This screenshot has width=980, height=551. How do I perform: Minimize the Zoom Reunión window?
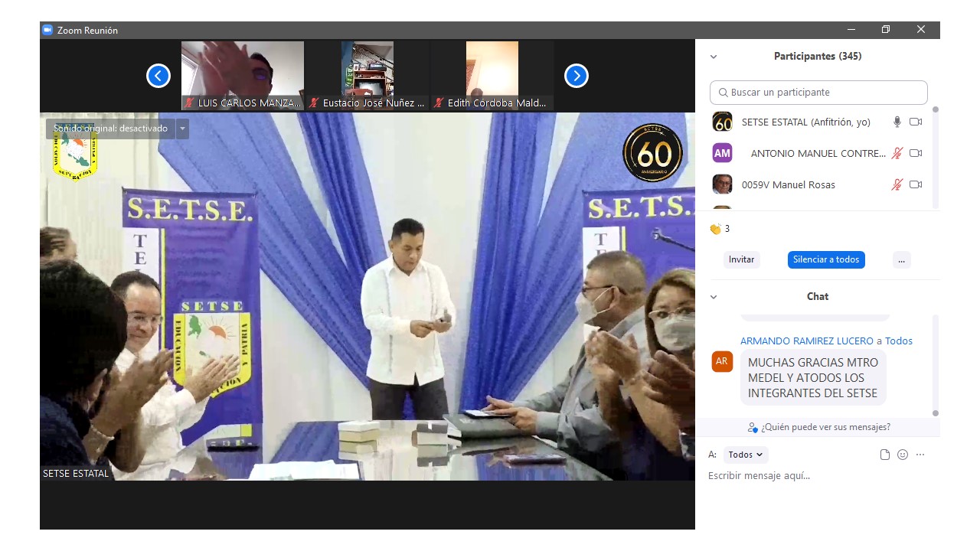[851, 30]
